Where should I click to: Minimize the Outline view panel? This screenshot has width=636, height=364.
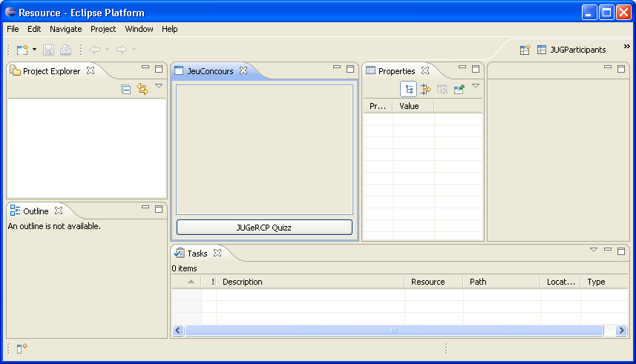click(x=145, y=209)
